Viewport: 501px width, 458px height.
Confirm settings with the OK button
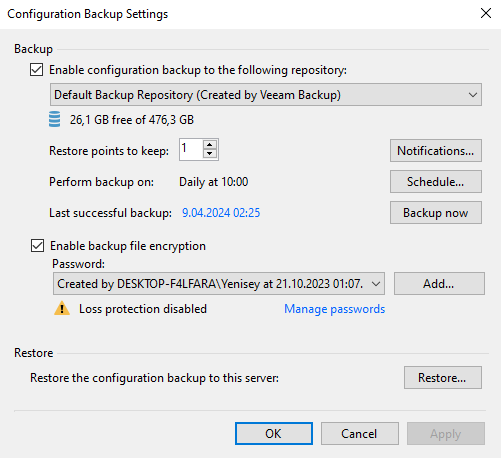[x=274, y=434]
